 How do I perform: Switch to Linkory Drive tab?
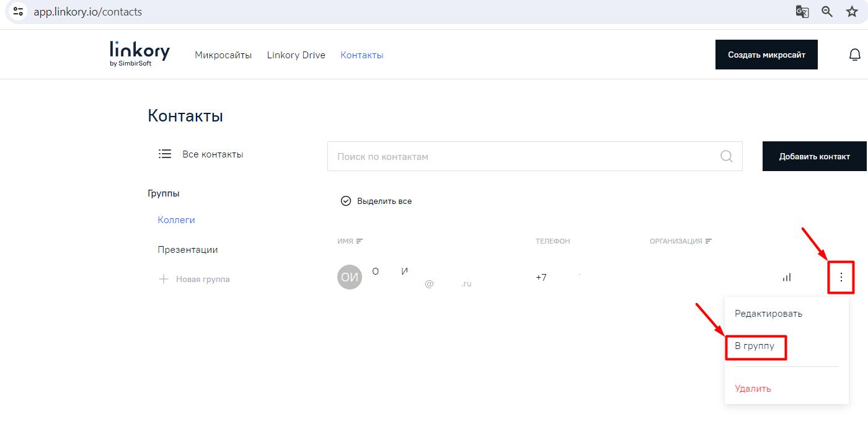point(296,55)
